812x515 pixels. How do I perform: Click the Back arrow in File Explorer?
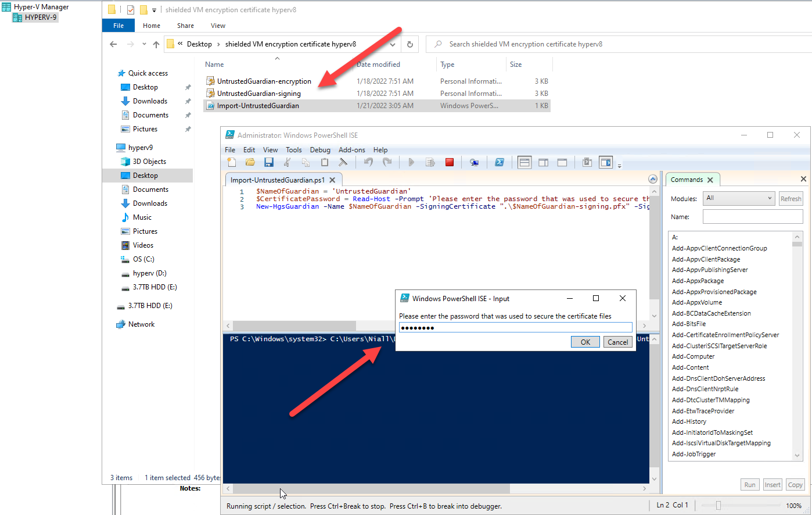(113, 44)
